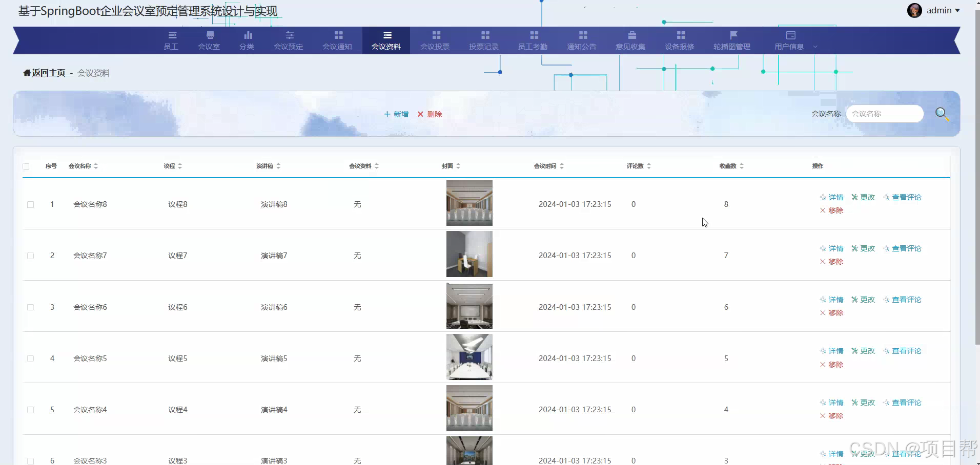Click the 演讲稿7 cell
This screenshot has height=465, width=980.
(x=274, y=256)
